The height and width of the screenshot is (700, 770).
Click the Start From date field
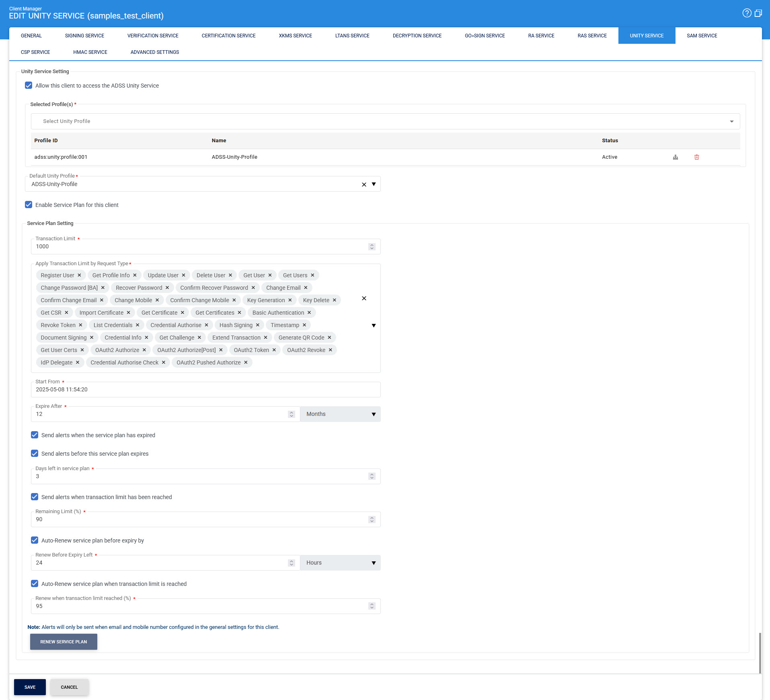205,390
